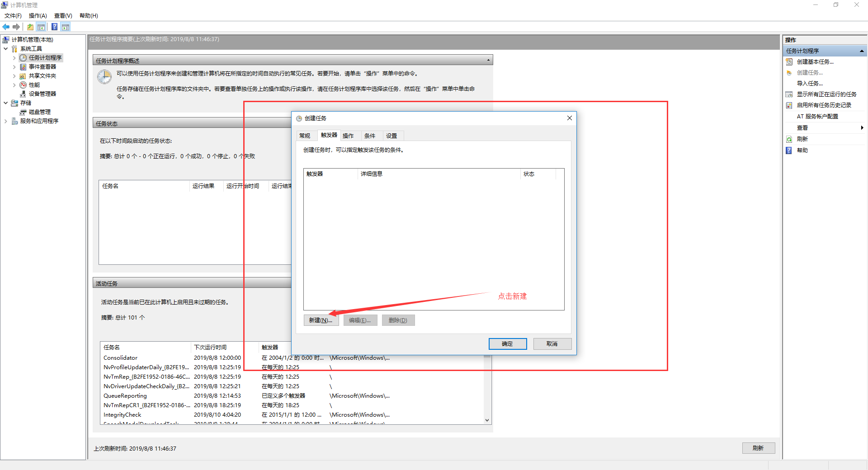Image resolution: width=868 pixels, height=470 pixels.
Task: Expand the 事件查看器 tree node
Action: pos(14,67)
